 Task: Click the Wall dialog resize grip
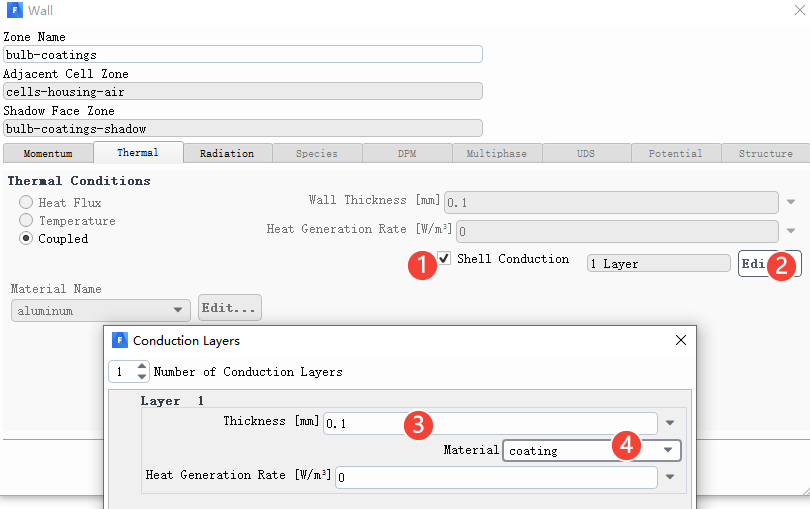[x=805, y=490]
